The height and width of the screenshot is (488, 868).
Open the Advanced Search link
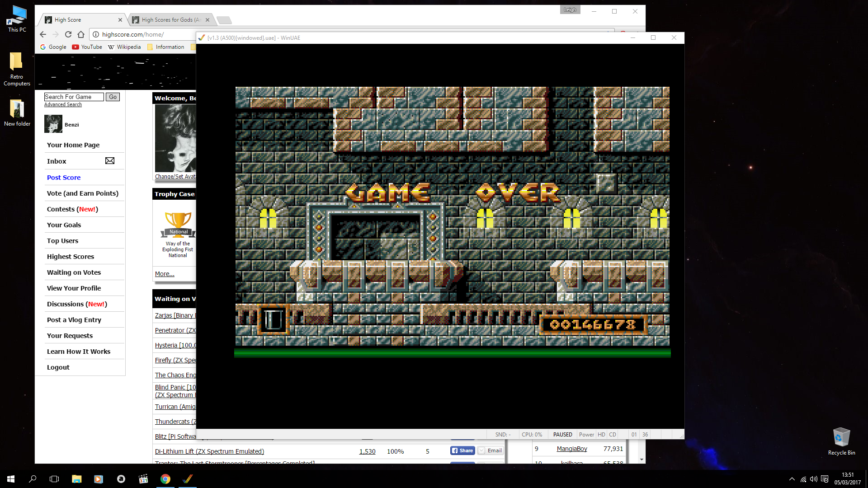pos(63,104)
